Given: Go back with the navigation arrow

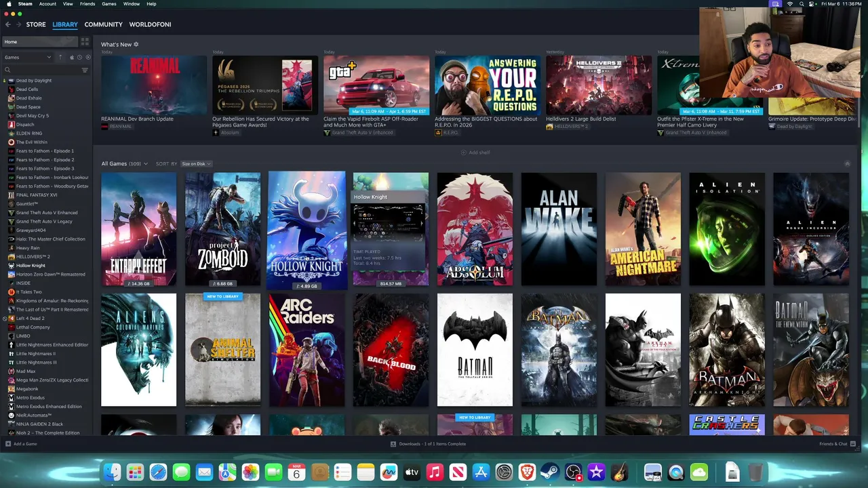Looking at the screenshot, I should [8, 24].
